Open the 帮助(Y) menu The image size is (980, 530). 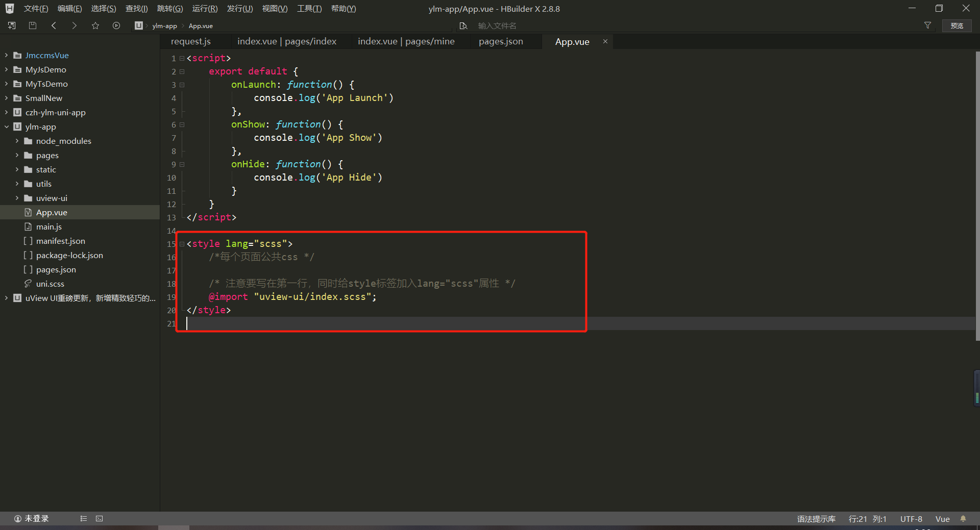[344, 9]
